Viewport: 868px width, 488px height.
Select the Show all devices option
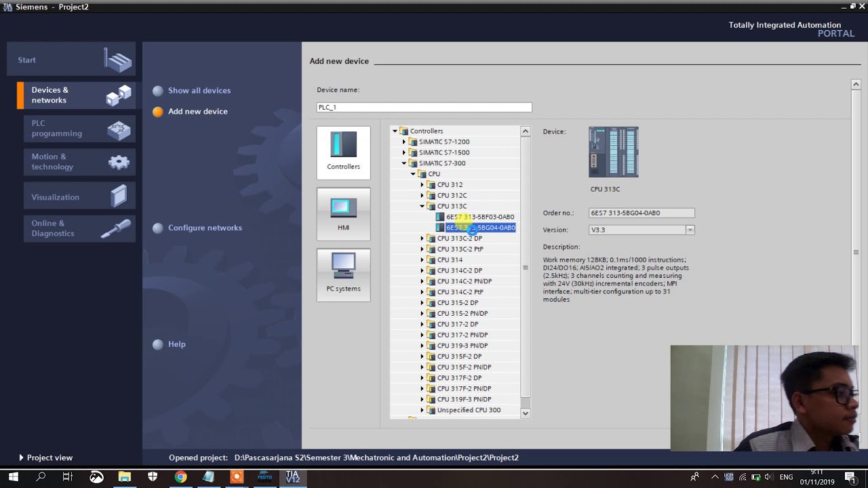199,90
